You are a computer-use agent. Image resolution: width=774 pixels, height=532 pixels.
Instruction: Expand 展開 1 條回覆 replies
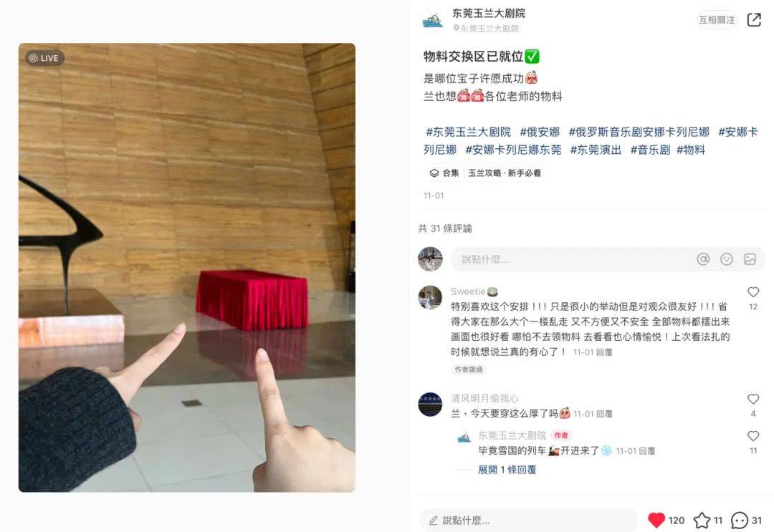pyautogui.click(x=507, y=470)
